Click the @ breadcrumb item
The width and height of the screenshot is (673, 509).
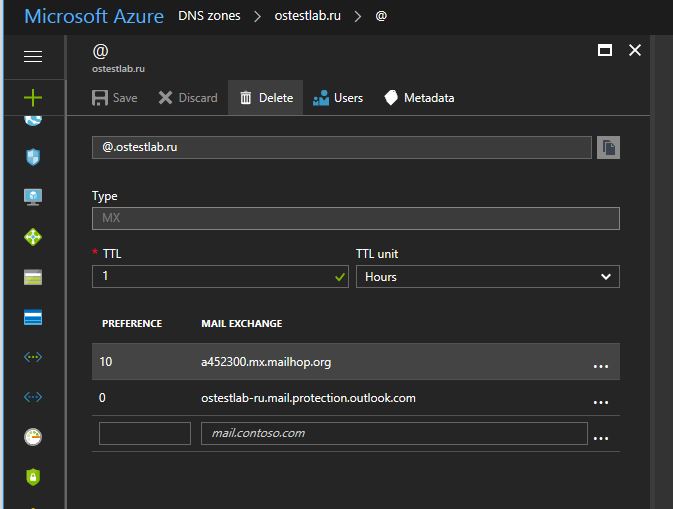click(381, 16)
